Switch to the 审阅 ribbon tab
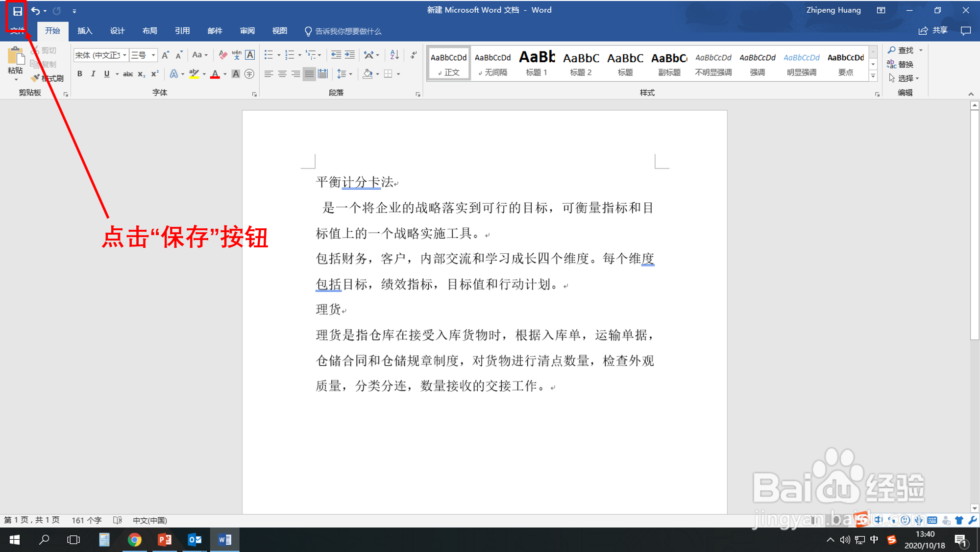Screen dimensions: 980x552 [247, 30]
